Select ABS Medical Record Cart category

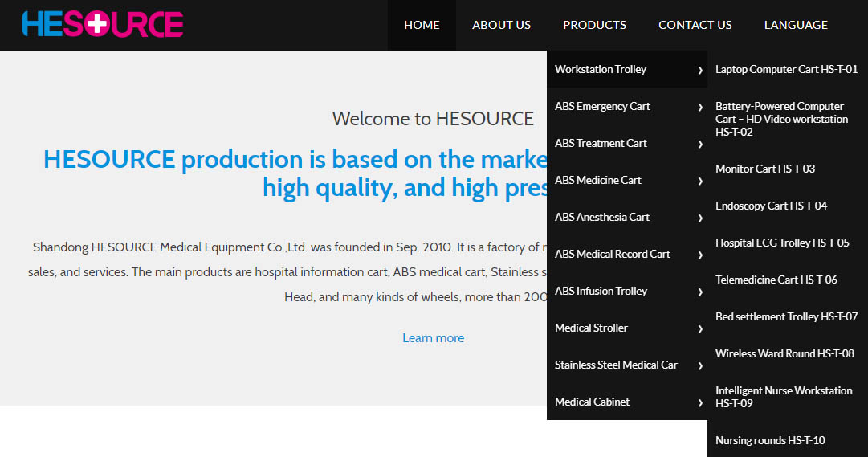pos(627,254)
